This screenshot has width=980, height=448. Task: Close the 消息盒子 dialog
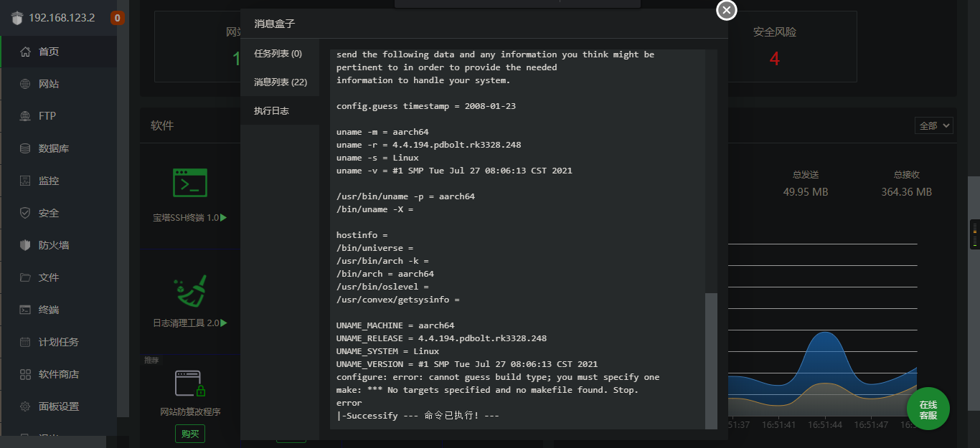click(x=727, y=10)
